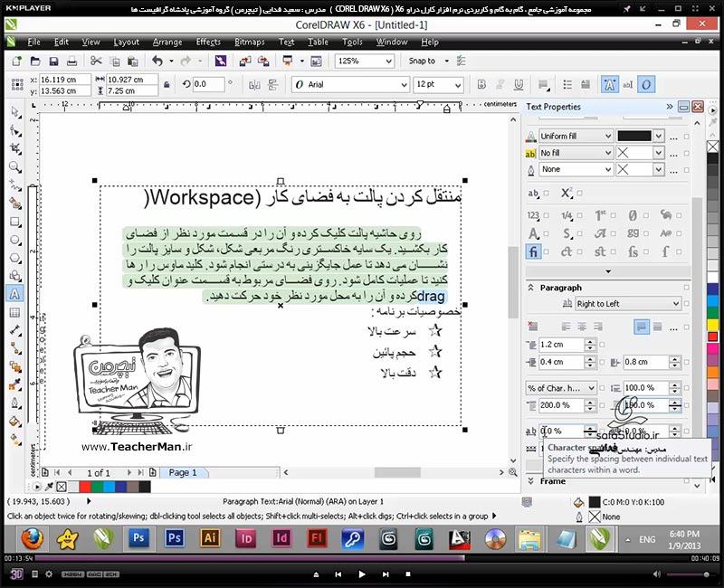Image resolution: width=724 pixels, height=588 pixels.
Task: Click the No fill X swatch in palette
Action: (x=712, y=147)
